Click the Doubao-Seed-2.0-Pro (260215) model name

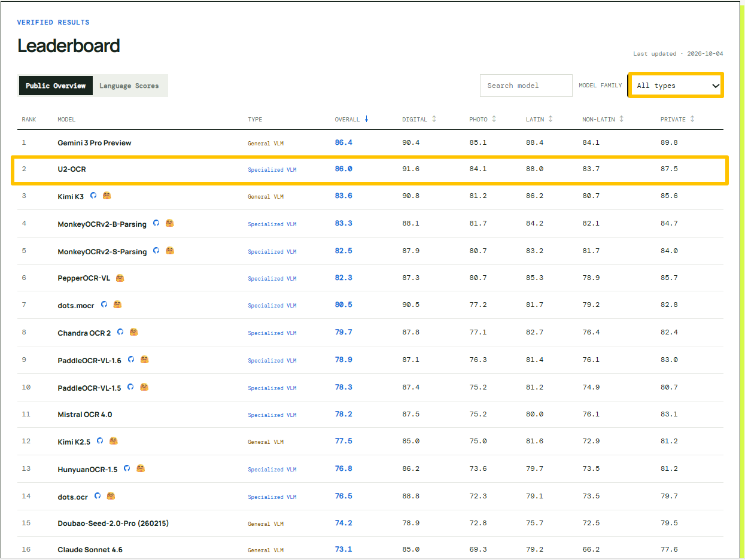[x=113, y=524]
